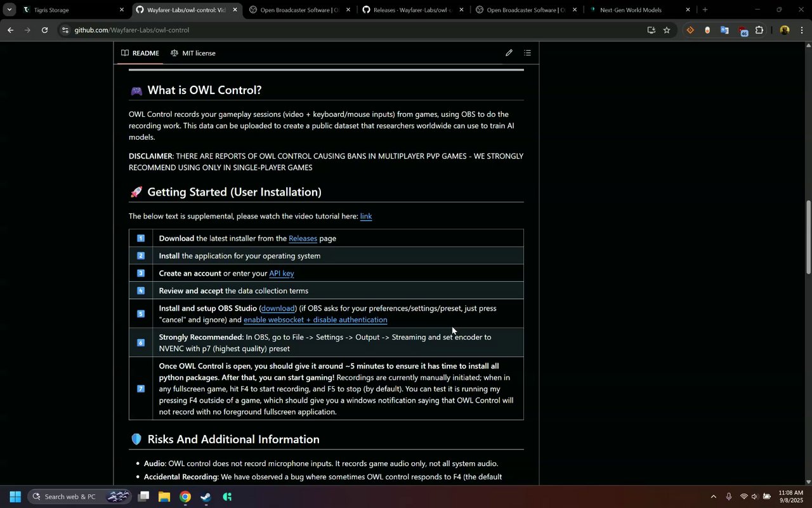Switch to the Next-Gen World Models tab
This screenshot has width=812, height=508.
(x=639, y=10)
